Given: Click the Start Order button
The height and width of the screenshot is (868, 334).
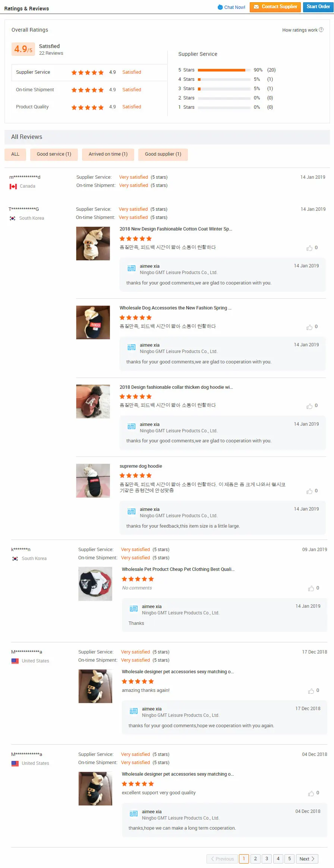Looking at the screenshot, I should click(318, 7).
